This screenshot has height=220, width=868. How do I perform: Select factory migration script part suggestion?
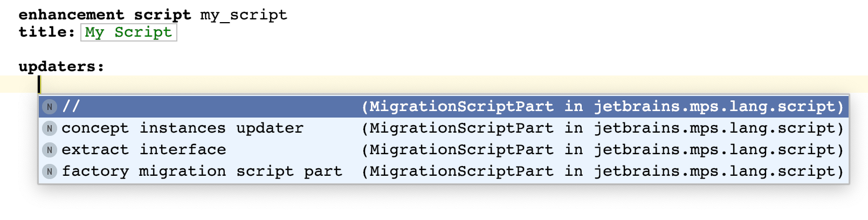coord(202,171)
